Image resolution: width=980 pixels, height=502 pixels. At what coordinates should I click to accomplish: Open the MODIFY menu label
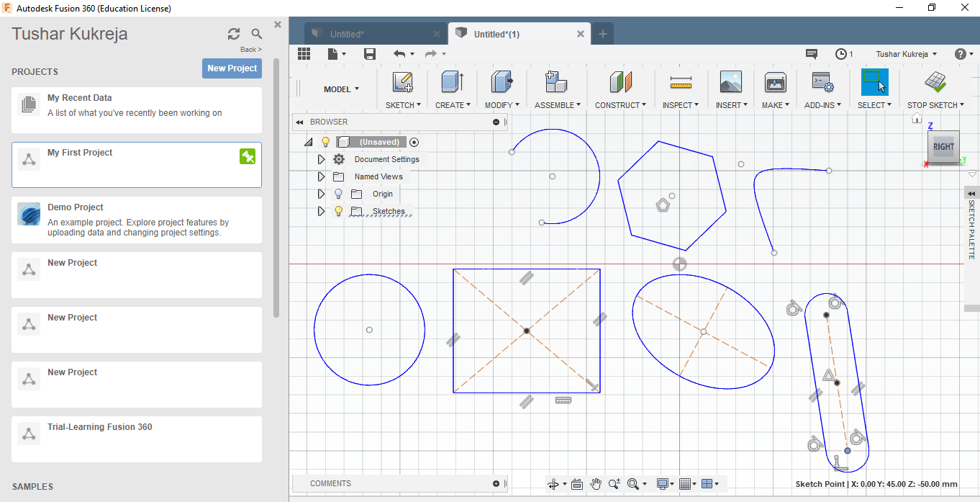click(502, 105)
